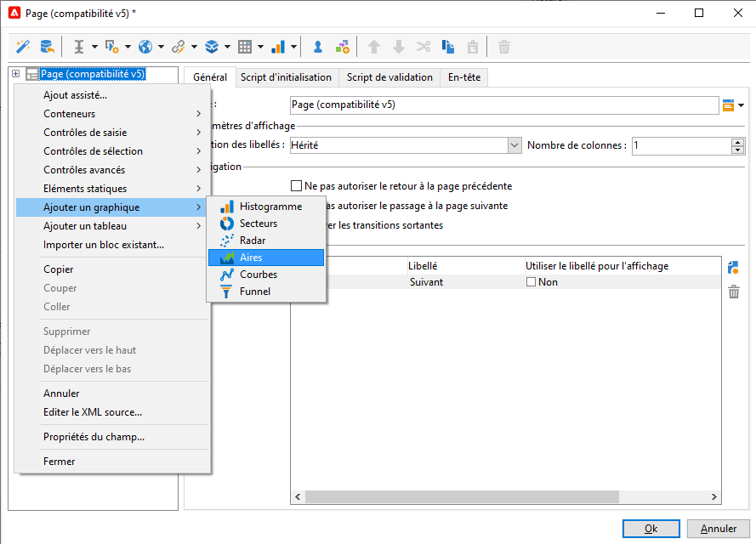Image resolution: width=756 pixels, height=544 pixels.
Task: Click the table grid toolbar icon
Action: [x=245, y=47]
